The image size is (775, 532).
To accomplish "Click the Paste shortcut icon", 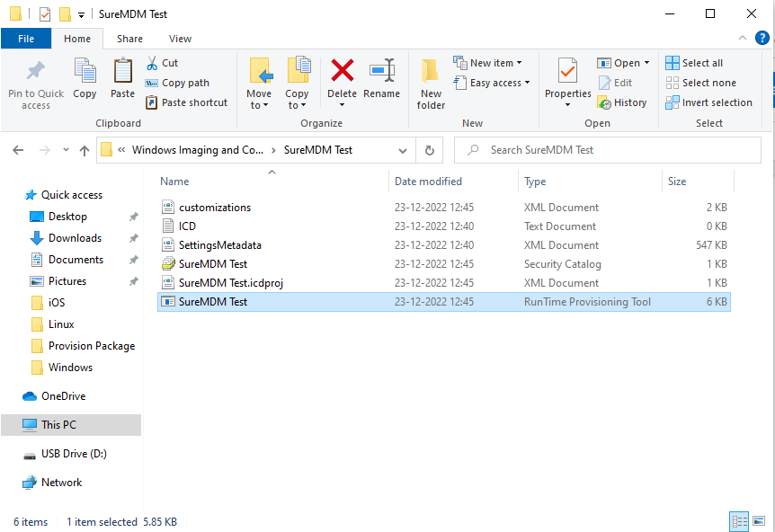I will click(x=151, y=102).
